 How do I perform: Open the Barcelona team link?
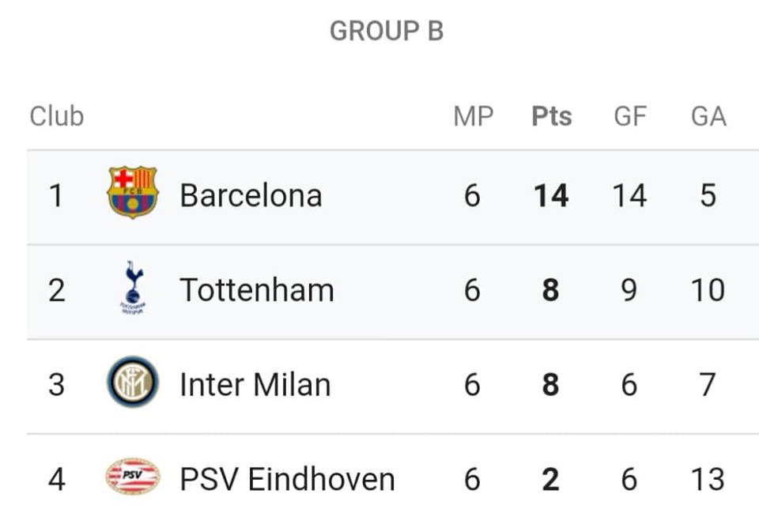(x=251, y=195)
